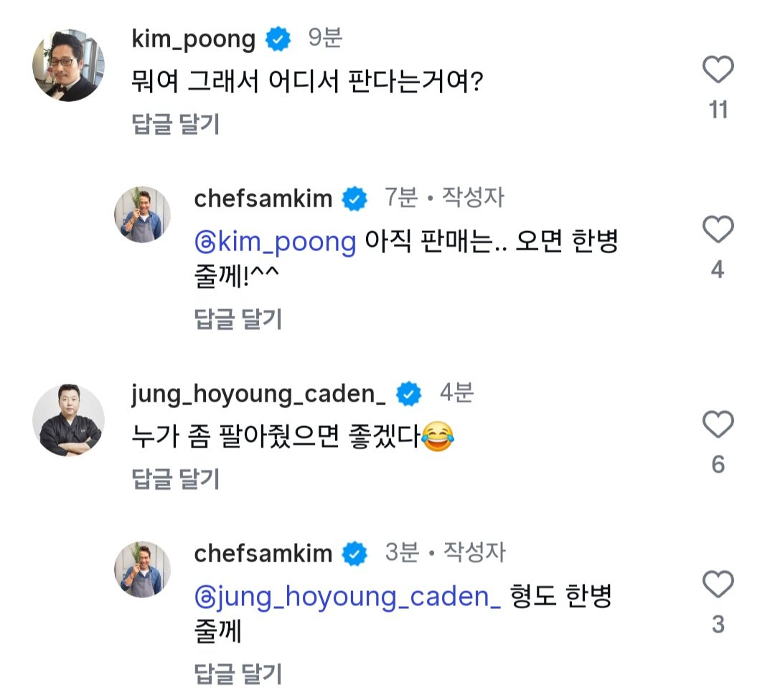Click the chefsamkim username label
This screenshot has height=700, width=775.
click(261, 199)
